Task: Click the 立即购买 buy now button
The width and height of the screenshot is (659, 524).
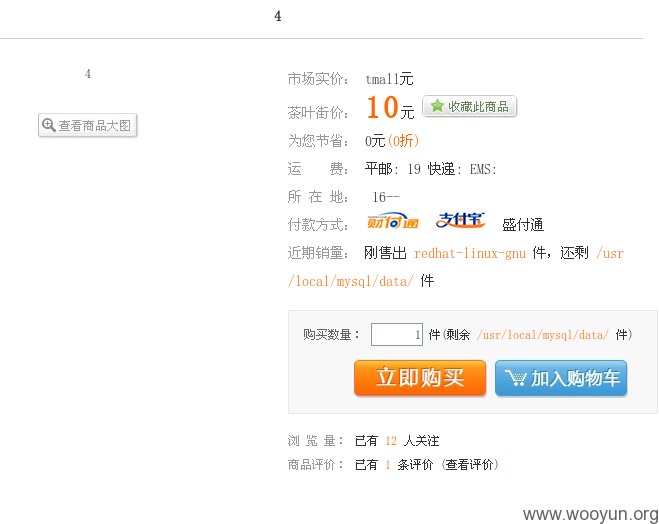Action: point(420,377)
